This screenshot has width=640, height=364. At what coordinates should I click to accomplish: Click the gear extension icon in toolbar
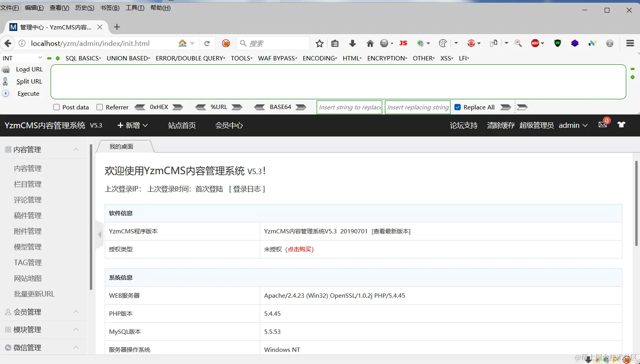(x=610, y=43)
